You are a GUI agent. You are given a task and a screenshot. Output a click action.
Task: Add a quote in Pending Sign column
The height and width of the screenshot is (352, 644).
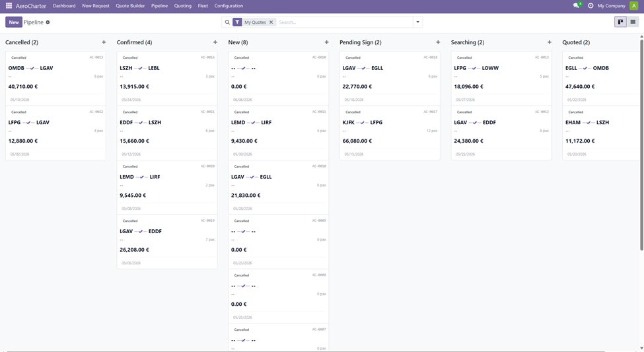[x=438, y=42]
